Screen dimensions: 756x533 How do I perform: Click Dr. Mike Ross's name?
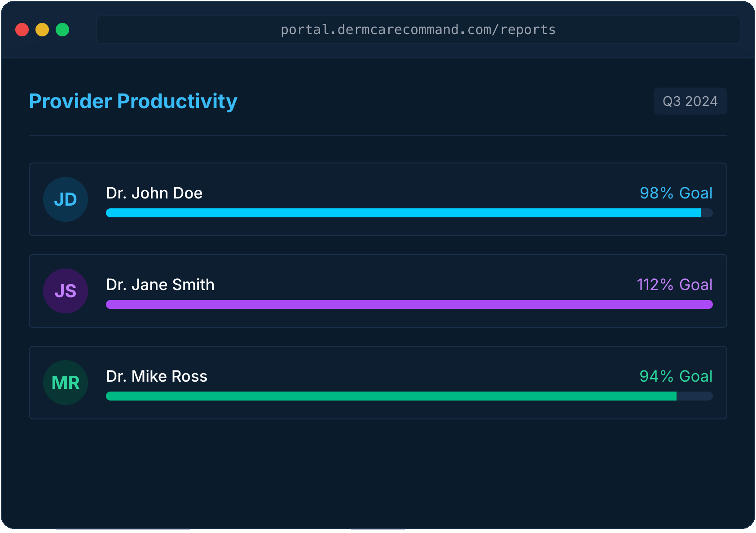click(157, 376)
